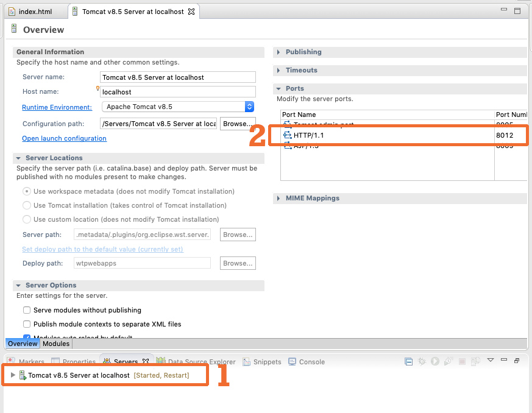Screen dimensions: 532x413
Task: Click the start server play icon
Action: (x=435, y=361)
